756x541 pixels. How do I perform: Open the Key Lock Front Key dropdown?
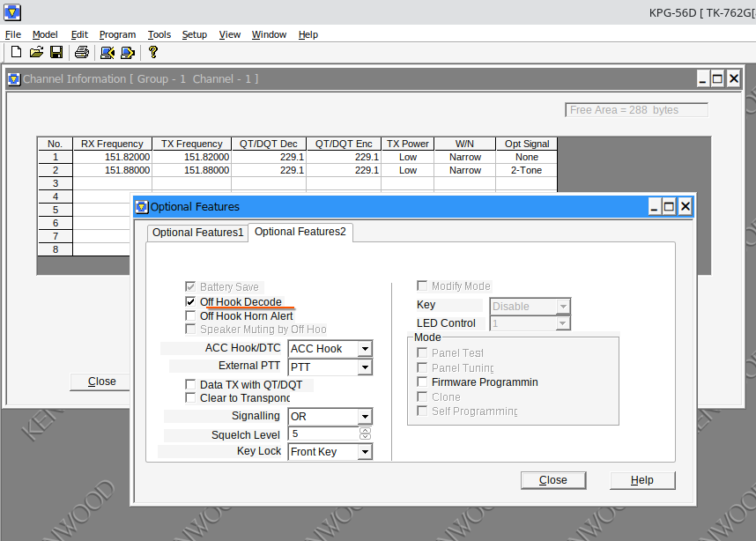pyautogui.click(x=365, y=452)
